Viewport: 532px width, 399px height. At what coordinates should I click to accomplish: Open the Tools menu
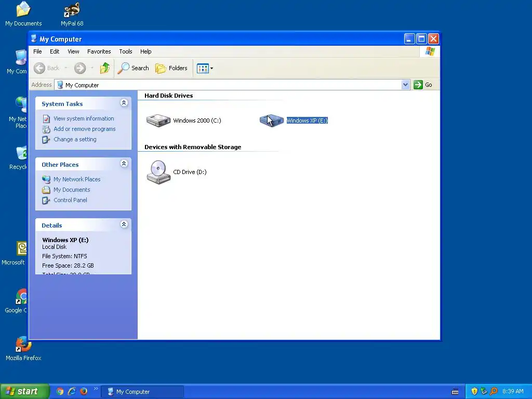[126, 51]
